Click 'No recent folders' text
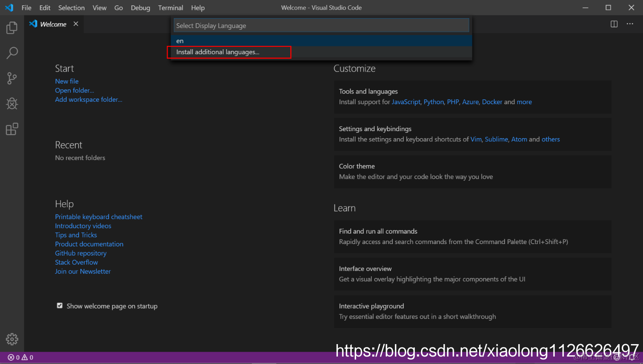The width and height of the screenshot is (643, 364). point(80,158)
